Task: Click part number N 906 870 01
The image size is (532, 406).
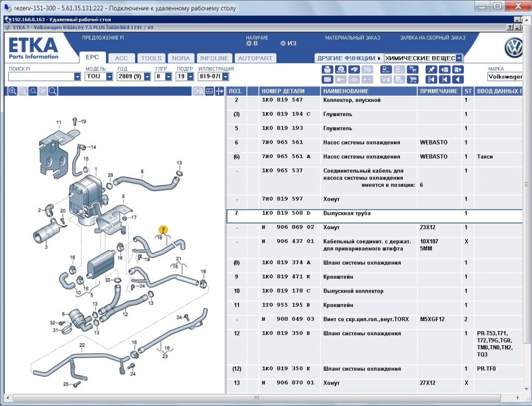Action: click(288, 383)
